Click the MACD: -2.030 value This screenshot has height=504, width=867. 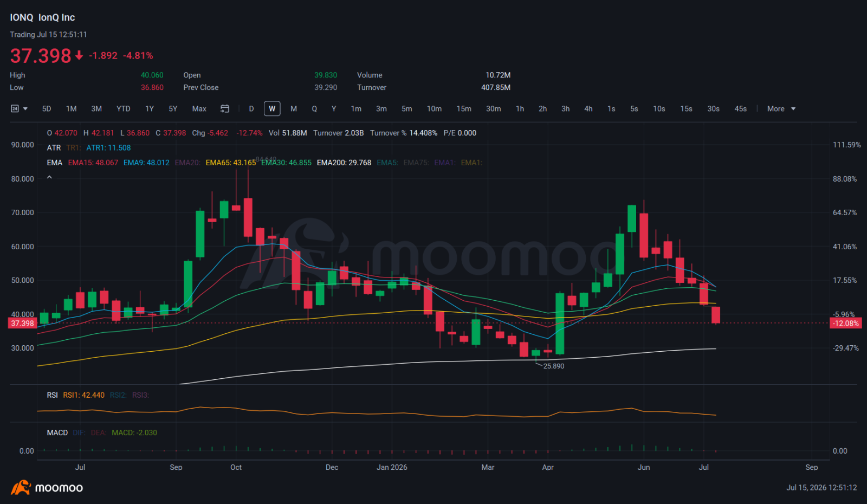pyautogui.click(x=134, y=432)
